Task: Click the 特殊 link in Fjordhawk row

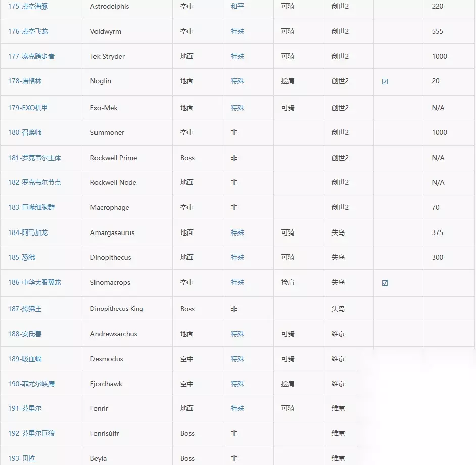Action: (237, 384)
